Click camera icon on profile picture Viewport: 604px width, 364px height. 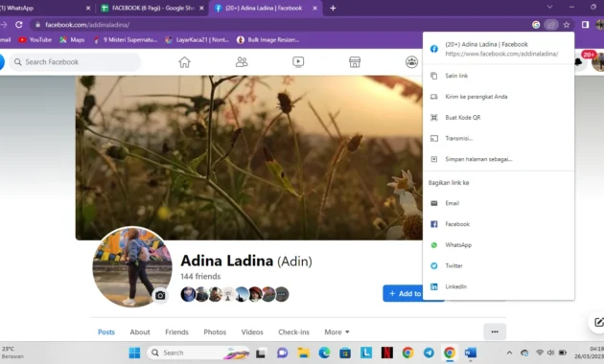pos(160,295)
